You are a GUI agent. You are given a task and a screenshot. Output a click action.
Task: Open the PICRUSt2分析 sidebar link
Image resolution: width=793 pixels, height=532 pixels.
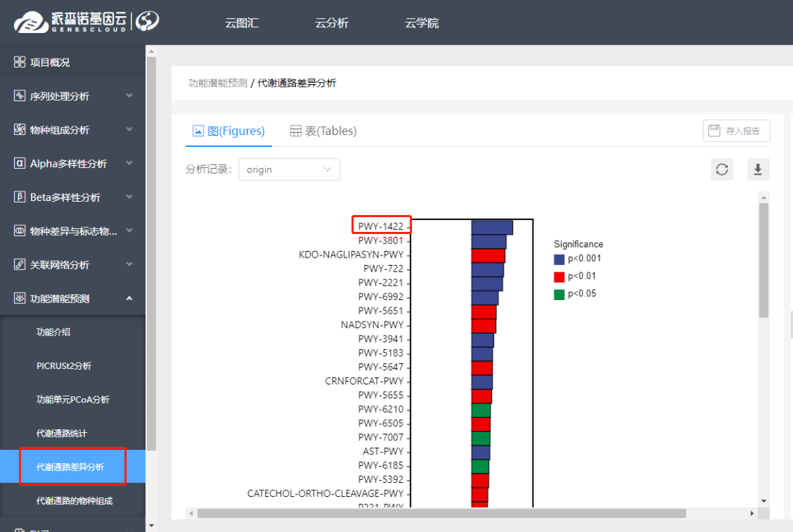coord(64,366)
